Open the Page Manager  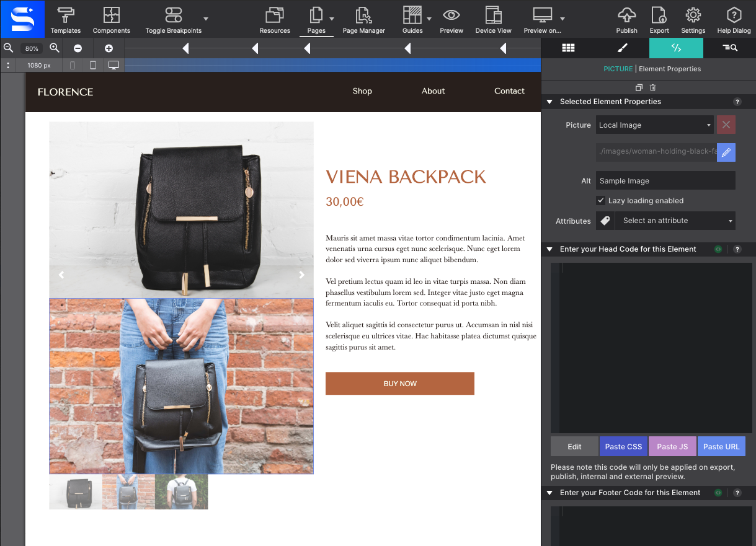pos(363,20)
